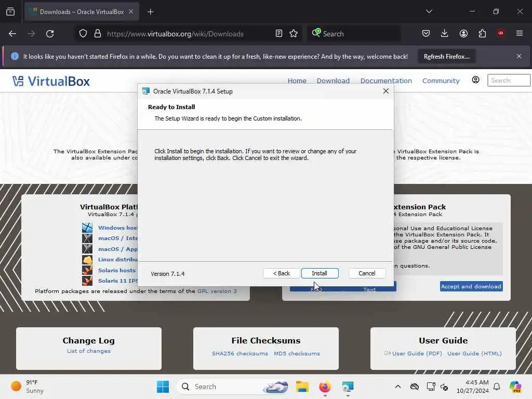The width and height of the screenshot is (532, 399).
Task: Expand the list all tabs chevron
Action: point(429,11)
